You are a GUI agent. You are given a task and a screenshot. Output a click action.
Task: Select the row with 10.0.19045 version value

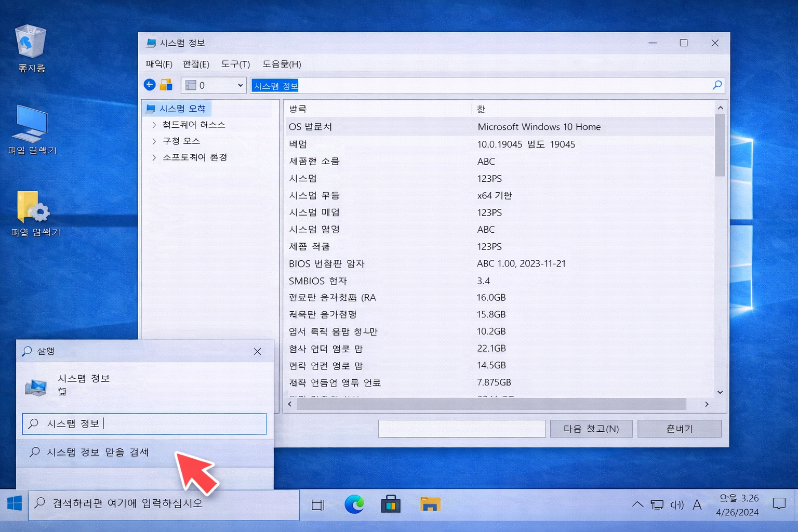tap(500, 144)
